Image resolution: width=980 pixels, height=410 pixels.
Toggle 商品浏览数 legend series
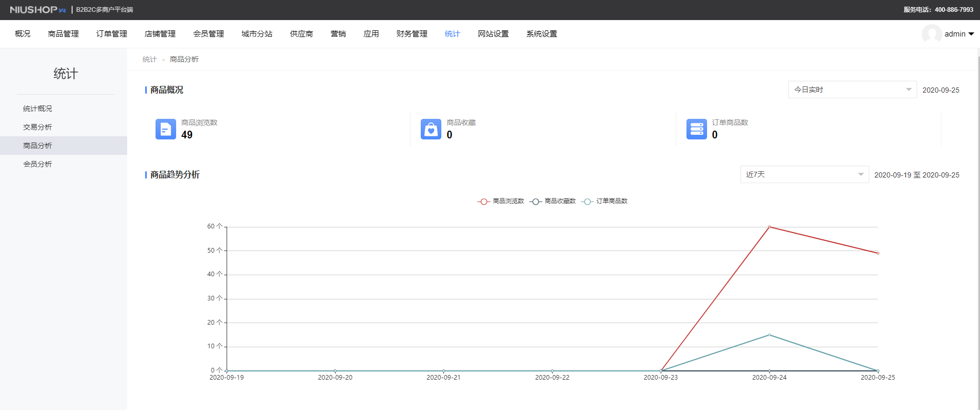click(501, 201)
